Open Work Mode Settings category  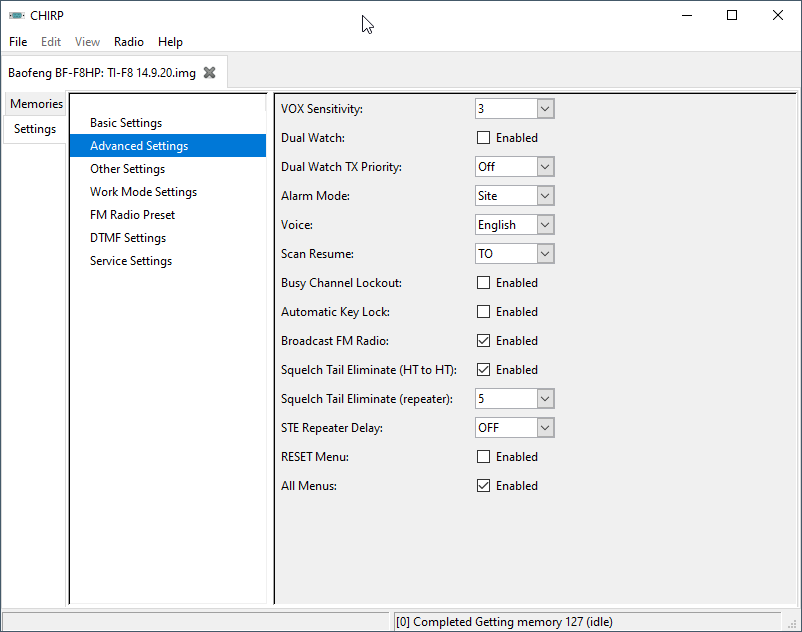(x=168, y=192)
